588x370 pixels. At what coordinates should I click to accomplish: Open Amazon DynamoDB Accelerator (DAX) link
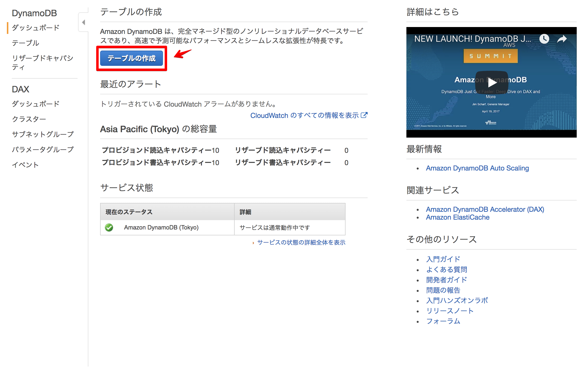tap(485, 209)
